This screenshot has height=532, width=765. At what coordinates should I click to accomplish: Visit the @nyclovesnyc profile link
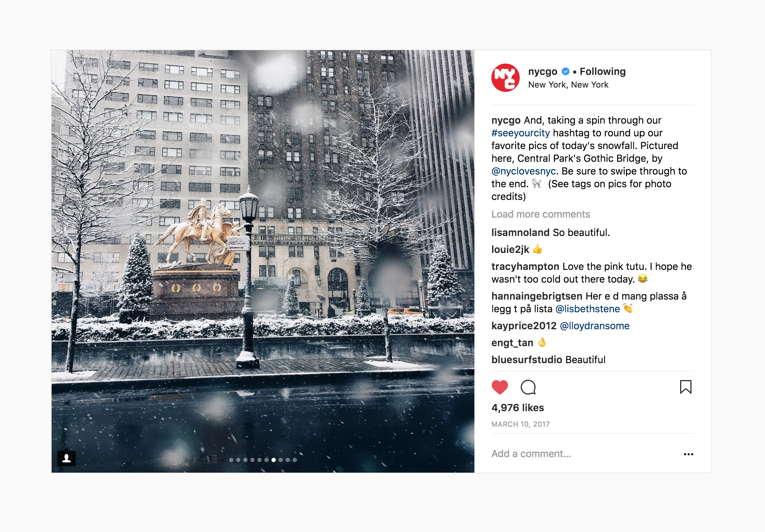(x=524, y=171)
